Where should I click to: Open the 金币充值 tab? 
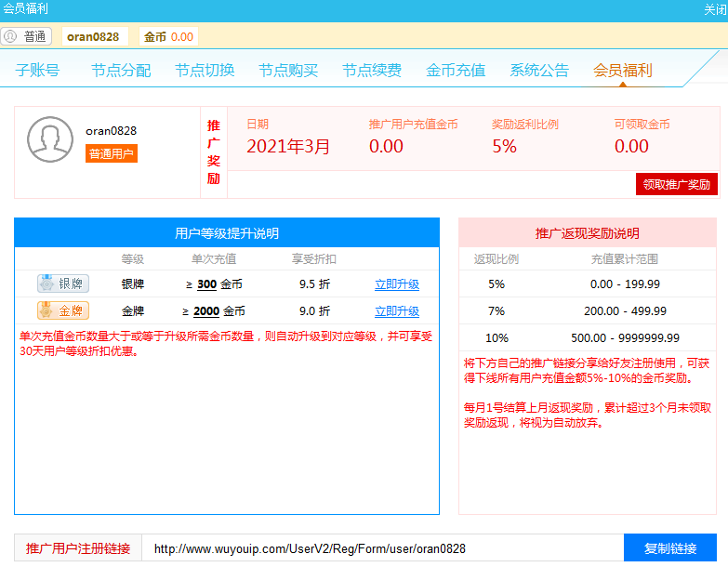pos(456,70)
